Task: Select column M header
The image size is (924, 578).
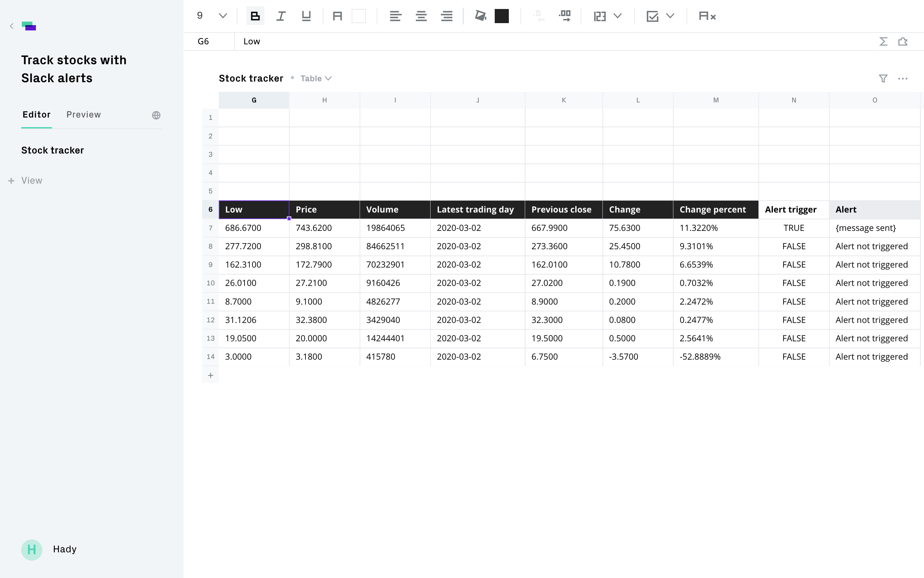Action: 716,100
